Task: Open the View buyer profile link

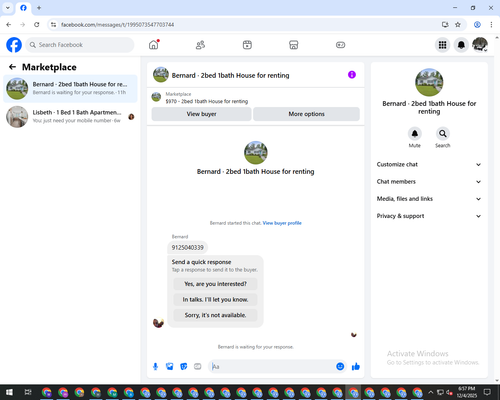Action: (282, 223)
